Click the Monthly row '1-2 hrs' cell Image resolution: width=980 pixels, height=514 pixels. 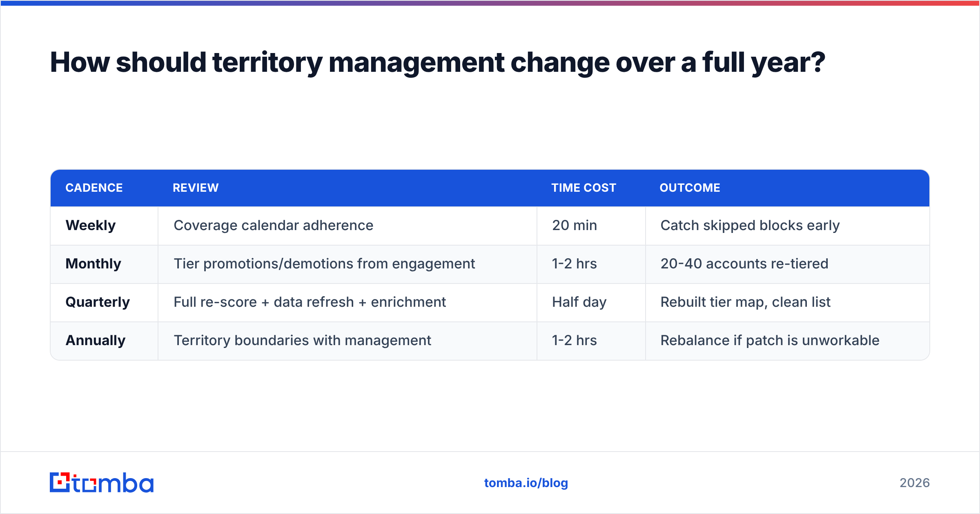pos(591,264)
